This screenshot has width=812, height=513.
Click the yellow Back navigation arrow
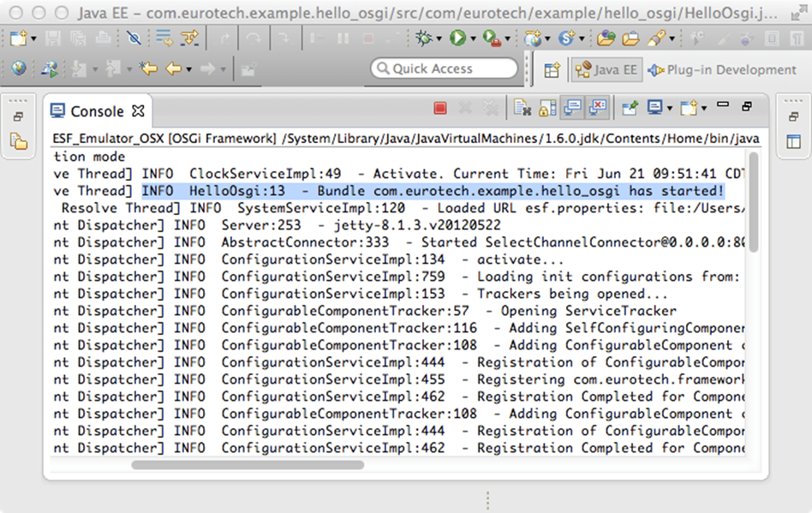click(174, 69)
